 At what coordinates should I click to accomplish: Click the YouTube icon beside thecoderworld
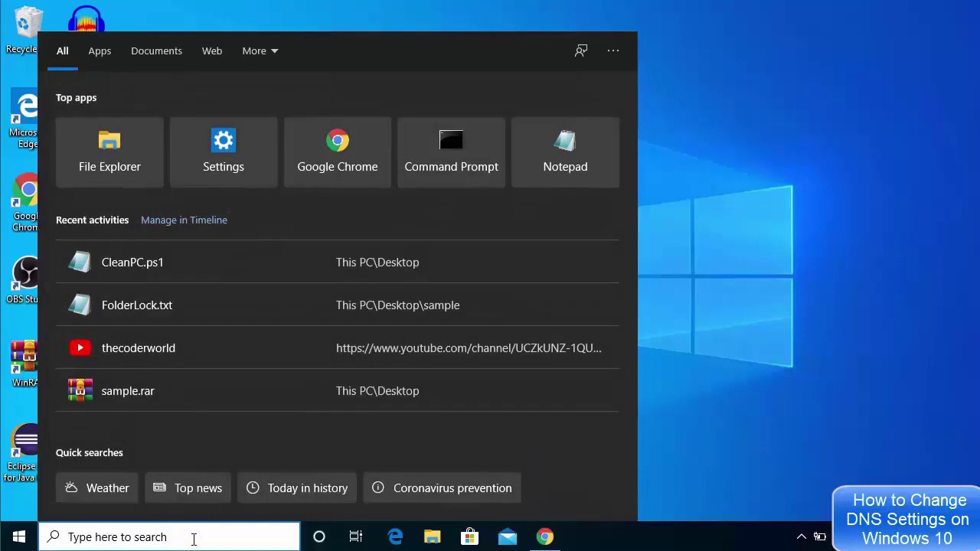80,347
